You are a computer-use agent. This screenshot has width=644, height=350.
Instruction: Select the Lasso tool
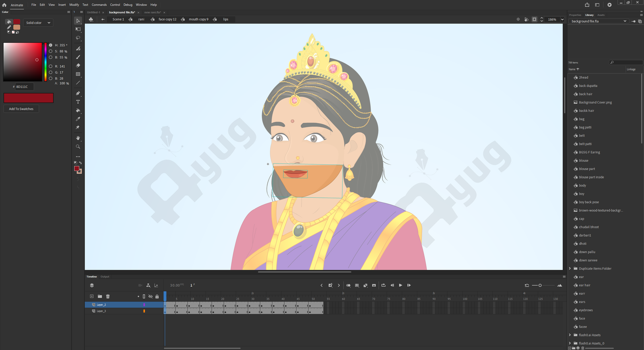pos(78,38)
